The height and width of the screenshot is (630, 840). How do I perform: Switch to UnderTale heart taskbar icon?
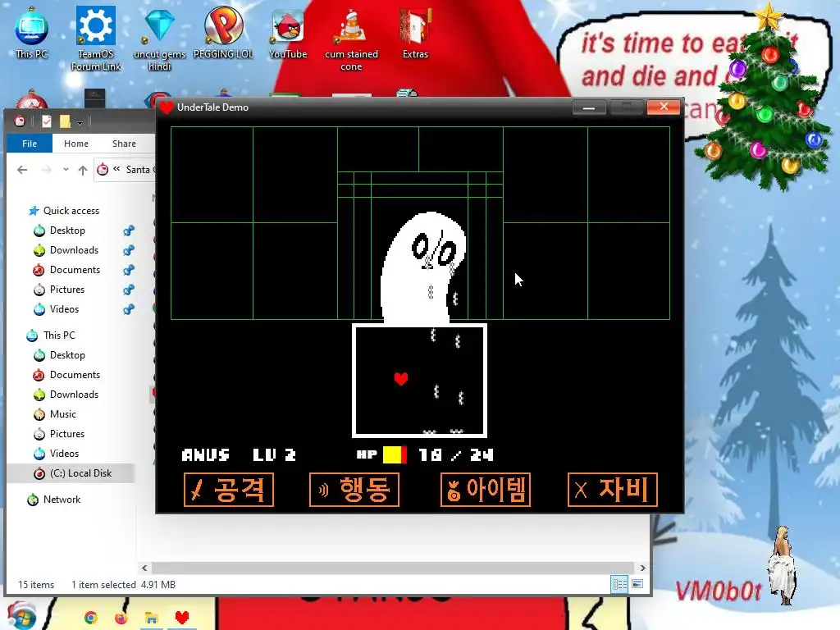click(x=182, y=618)
